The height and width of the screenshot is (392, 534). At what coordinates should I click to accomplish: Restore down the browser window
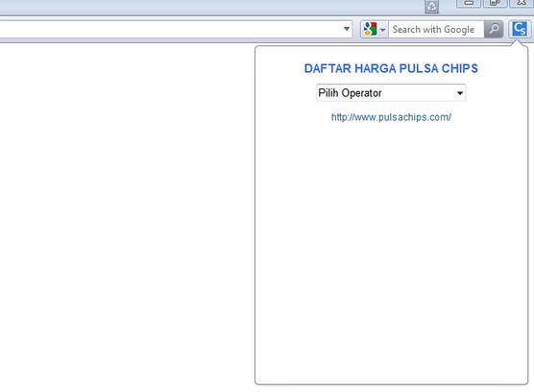(495, 4)
